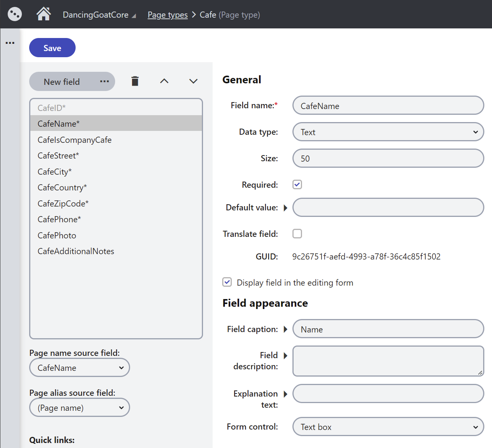Expand the left sidebar ellipsis menu
This screenshot has height=448, width=492.
10,43
